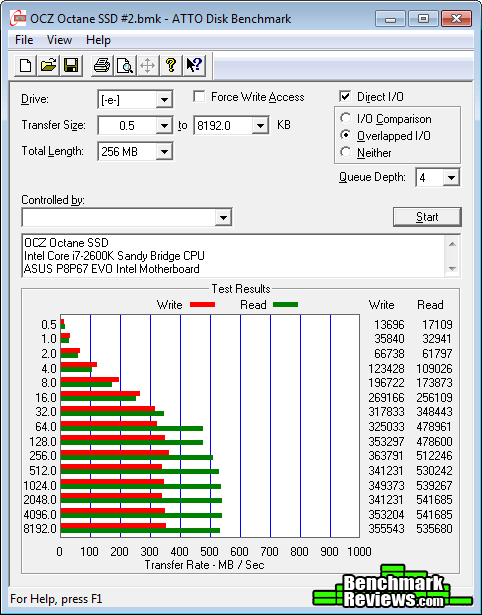Click the ATTO app icon in title bar
This screenshot has width=482, height=615.
click(x=18, y=19)
